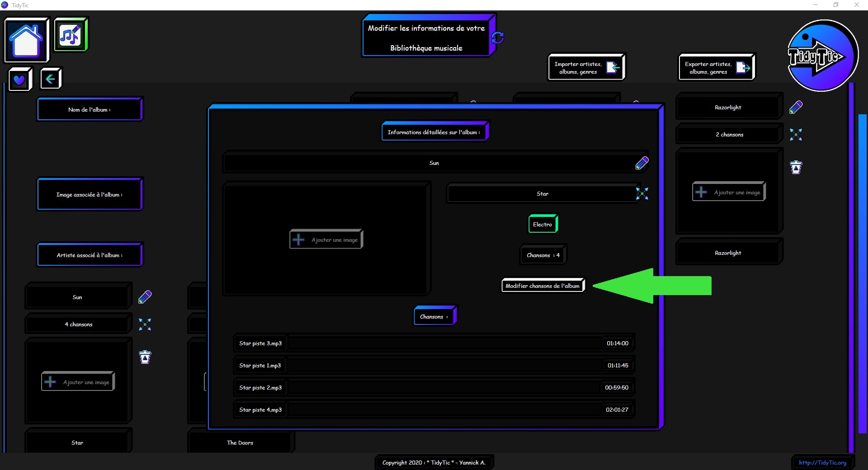Go back using the left arrow icon
868x470 pixels.
50,79
